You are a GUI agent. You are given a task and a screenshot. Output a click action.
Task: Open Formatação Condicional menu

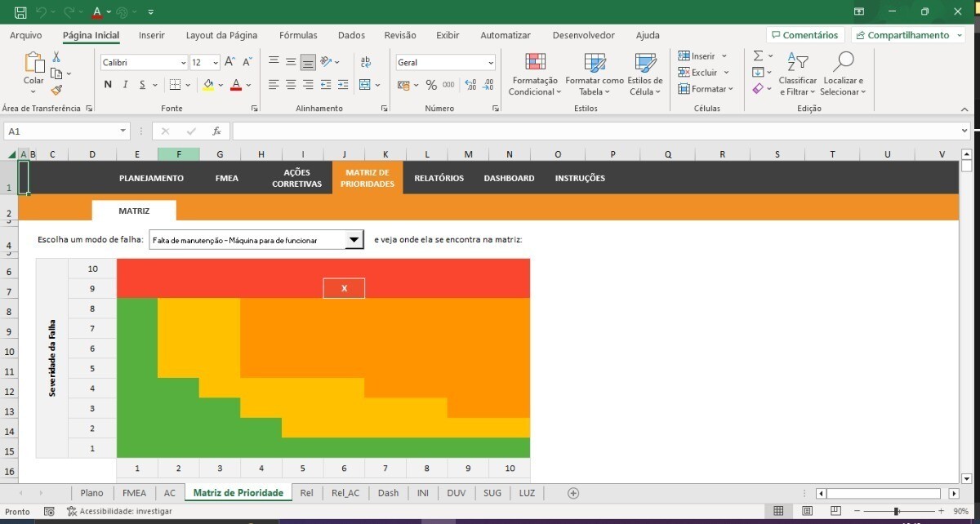click(x=534, y=74)
